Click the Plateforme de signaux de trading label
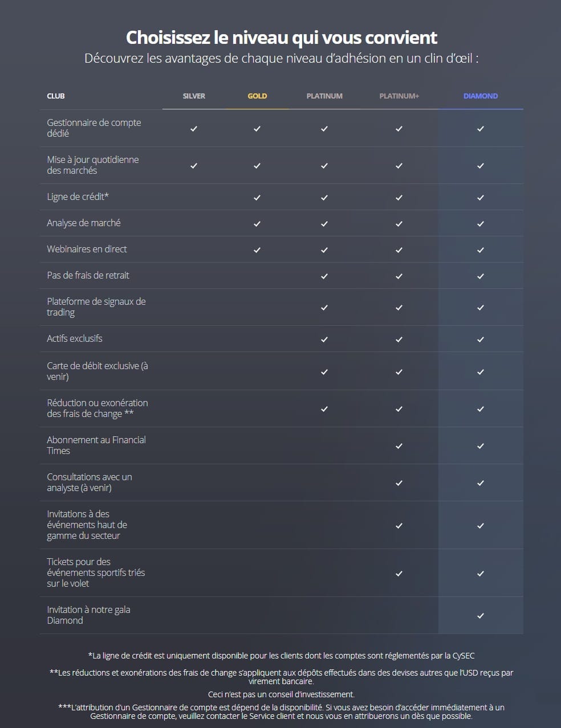Image resolution: width=561 pixels, height=728 pixels. (x=96, y=306)
